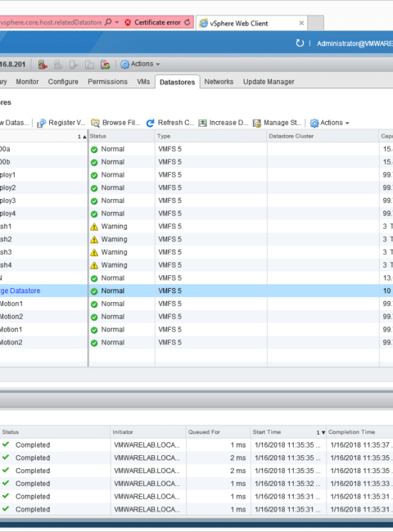Open the VMs tab
This screenshot has width=393, height=532.
tap(143, 82)
